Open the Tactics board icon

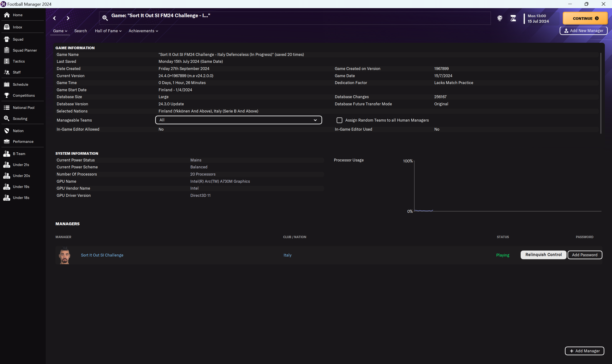pos(7,61)
